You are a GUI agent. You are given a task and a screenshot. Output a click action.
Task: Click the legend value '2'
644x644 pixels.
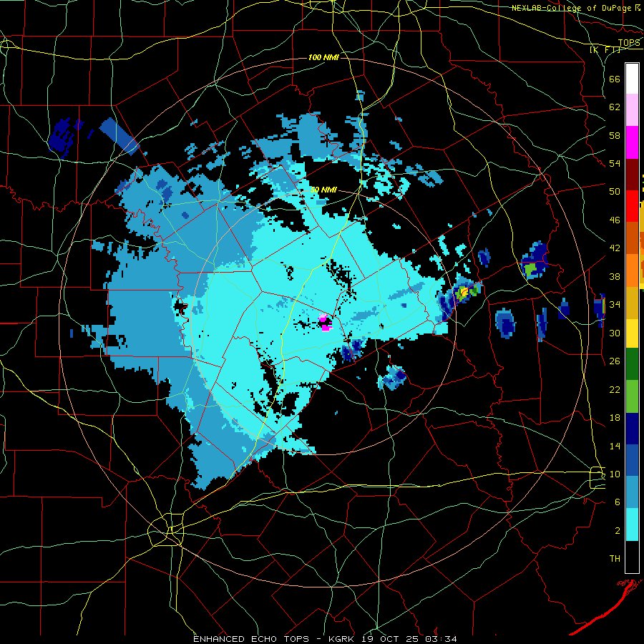click(x=618, y=531)
